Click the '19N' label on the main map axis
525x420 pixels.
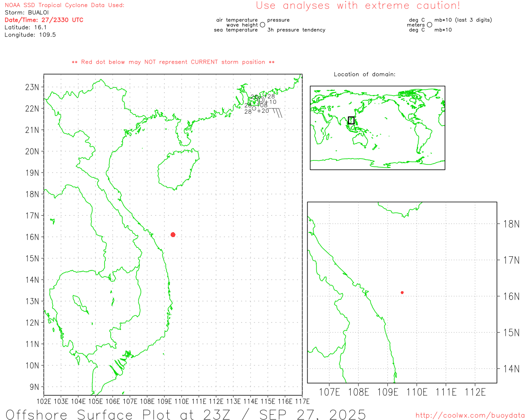(x=32, y=173)
